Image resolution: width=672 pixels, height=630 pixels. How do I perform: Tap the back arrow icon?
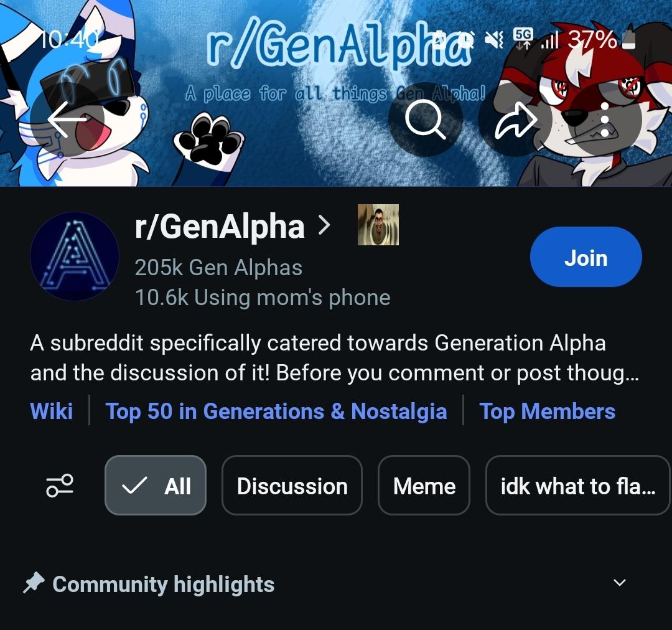67,120
